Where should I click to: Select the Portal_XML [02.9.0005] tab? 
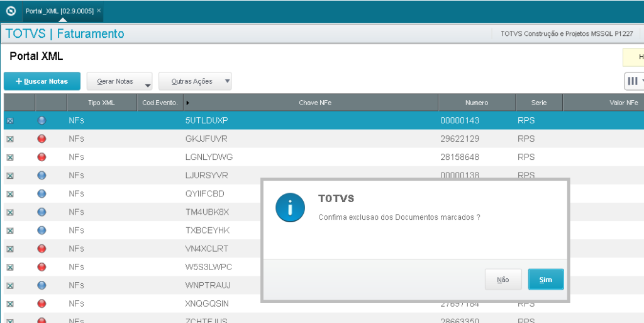tap(60, 11)
